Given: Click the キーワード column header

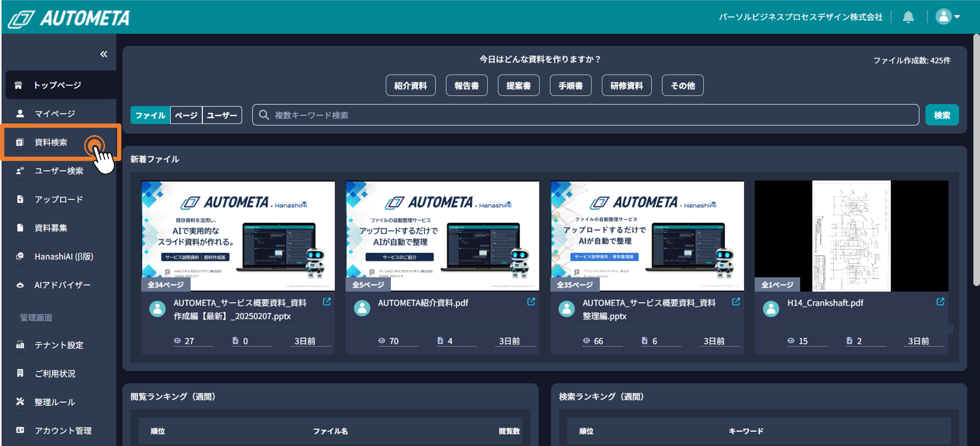Looking at the screenshot, I should (x=746, y=431).
